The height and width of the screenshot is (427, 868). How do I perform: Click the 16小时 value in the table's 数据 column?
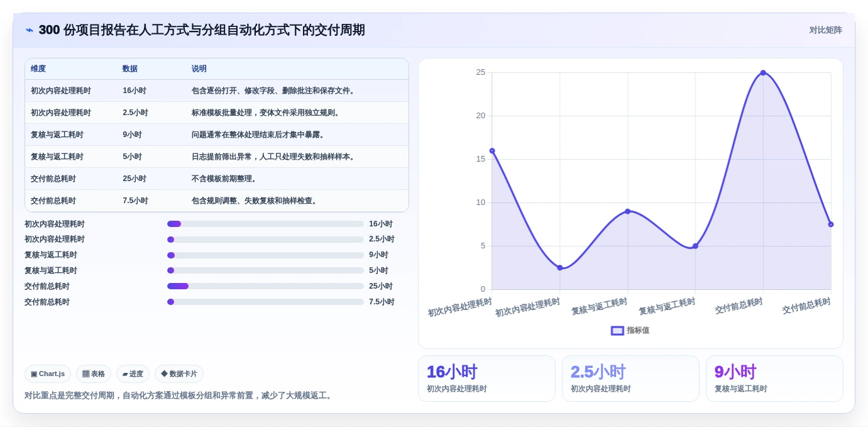tap(135, 91)
